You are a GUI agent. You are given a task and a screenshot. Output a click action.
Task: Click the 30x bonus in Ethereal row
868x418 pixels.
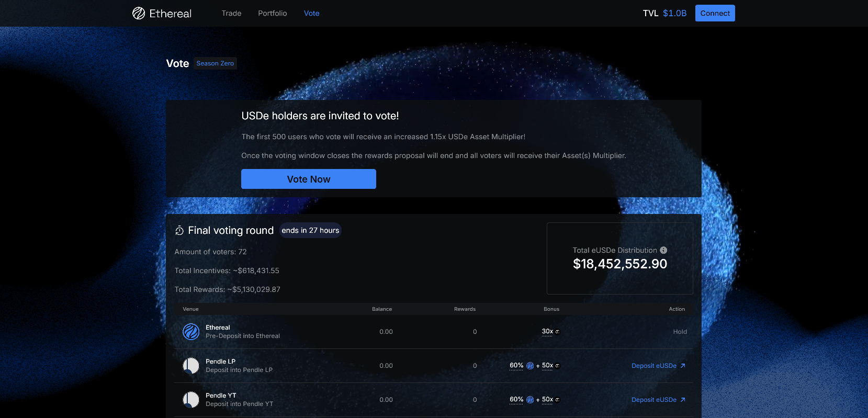(x=547, y=331)
